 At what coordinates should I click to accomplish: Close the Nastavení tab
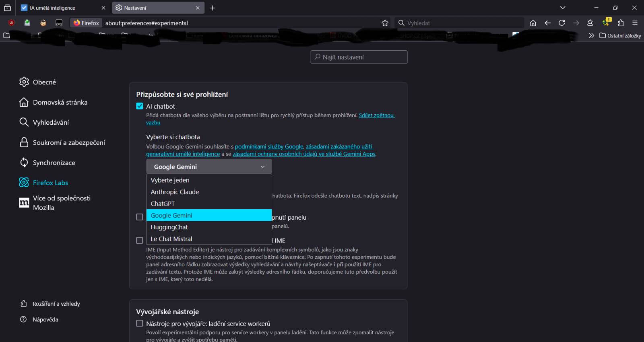(198, 8)
